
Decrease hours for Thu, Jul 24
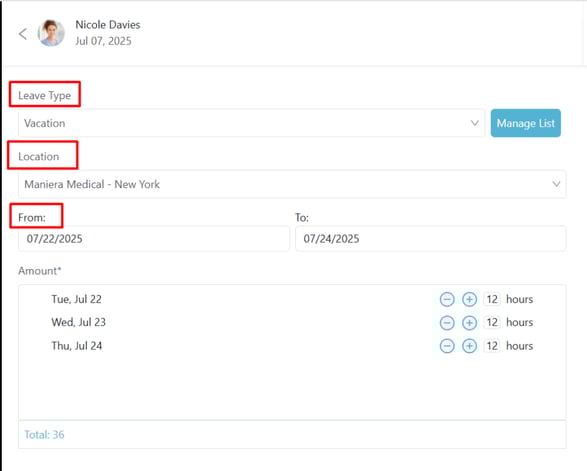447,346
